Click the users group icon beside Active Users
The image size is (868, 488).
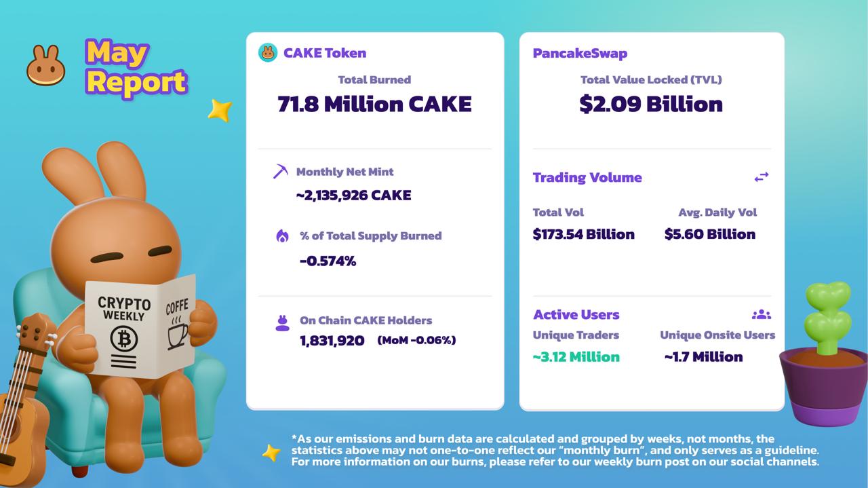click(762, 314)
